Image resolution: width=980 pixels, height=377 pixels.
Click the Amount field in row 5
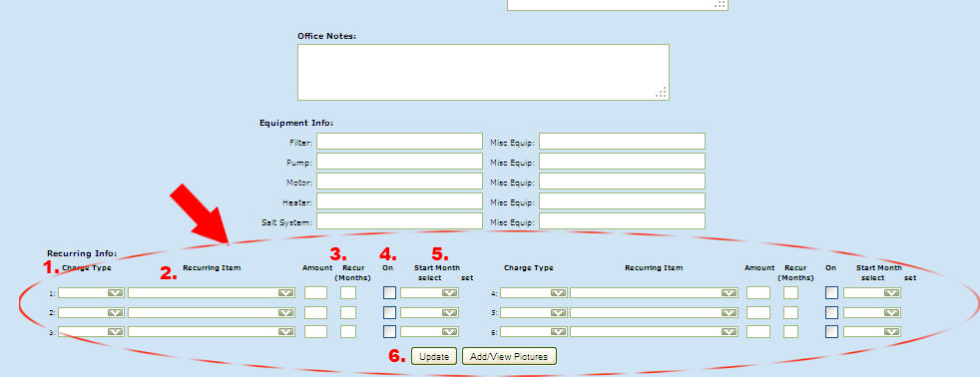point(758,313)
